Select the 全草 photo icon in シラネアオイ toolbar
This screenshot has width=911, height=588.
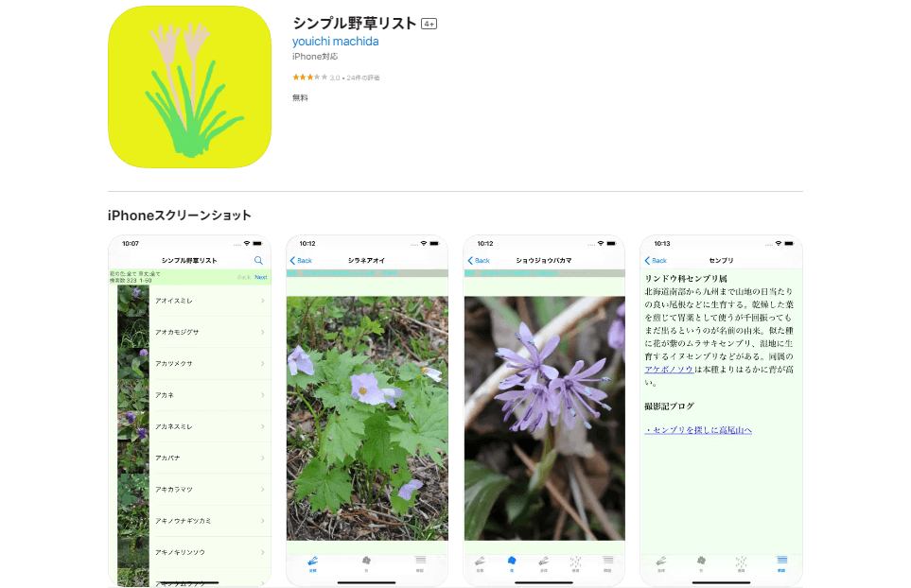pos(312,562)
